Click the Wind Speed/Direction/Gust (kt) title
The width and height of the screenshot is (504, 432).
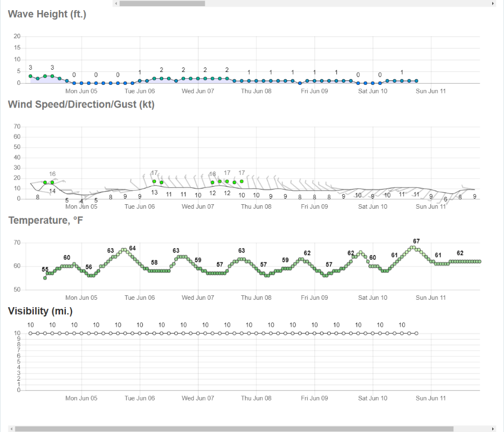[81, 104]
